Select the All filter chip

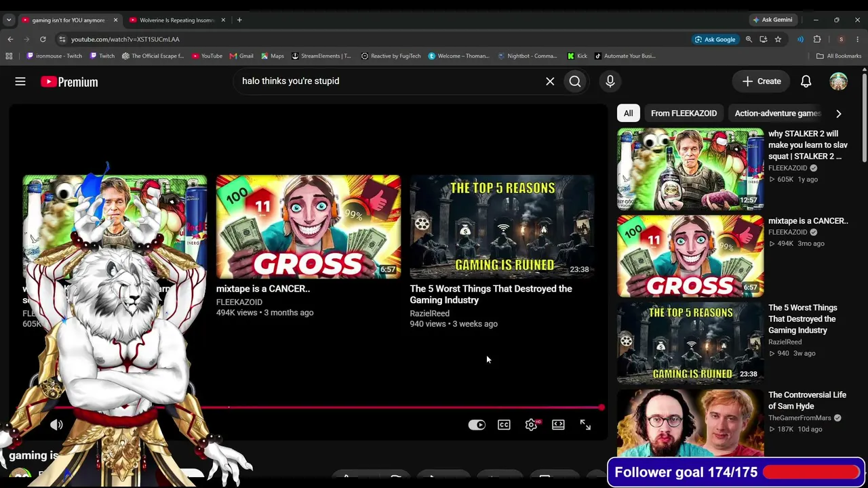click(629, 113)
